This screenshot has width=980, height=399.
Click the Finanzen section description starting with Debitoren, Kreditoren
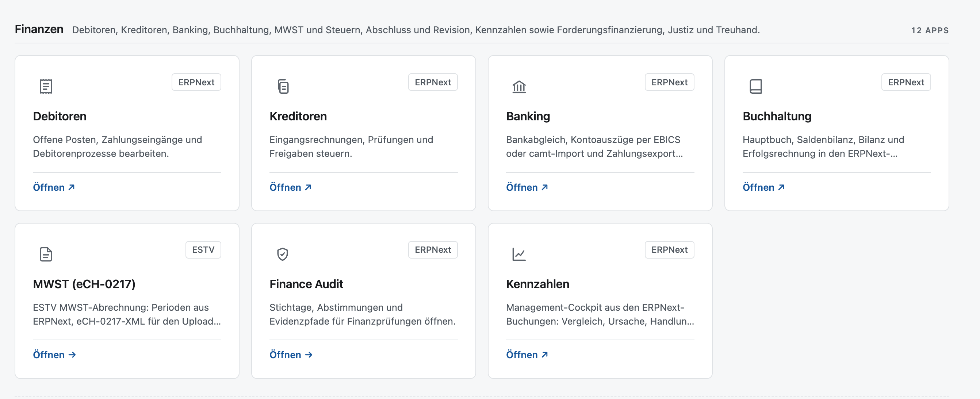coord(416,30)
